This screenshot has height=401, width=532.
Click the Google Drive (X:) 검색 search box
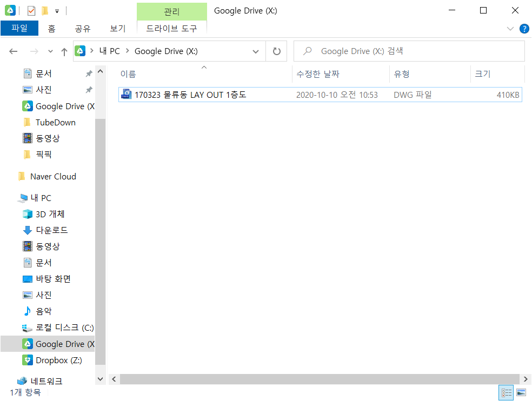409,51
